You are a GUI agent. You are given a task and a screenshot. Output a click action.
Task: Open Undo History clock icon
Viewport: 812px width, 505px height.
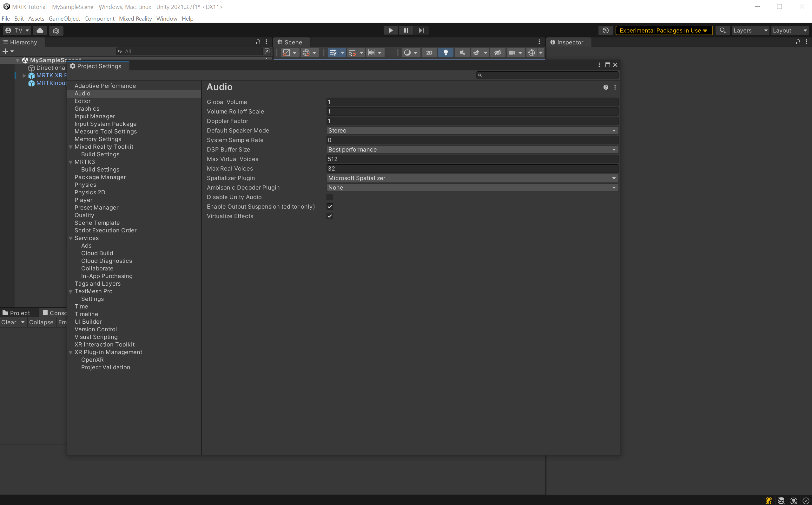pos(605,30)
